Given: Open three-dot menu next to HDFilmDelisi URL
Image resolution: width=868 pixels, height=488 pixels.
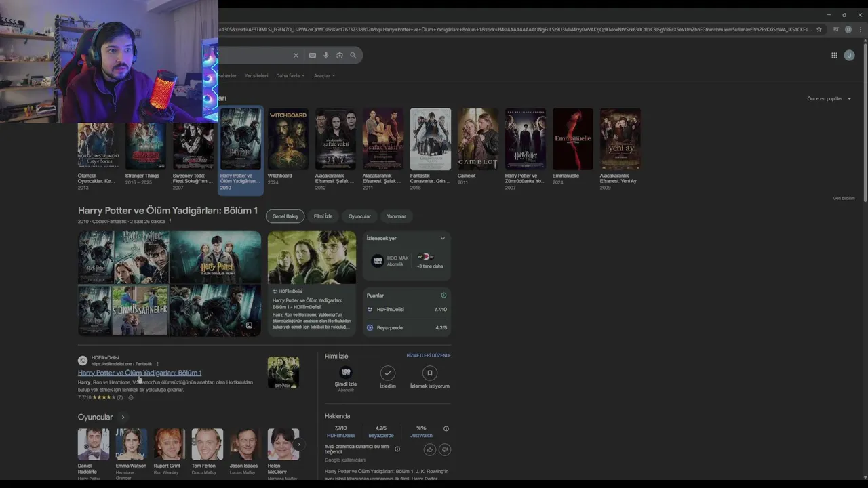Looking at the screenshot, I should [x=157, y=364].
